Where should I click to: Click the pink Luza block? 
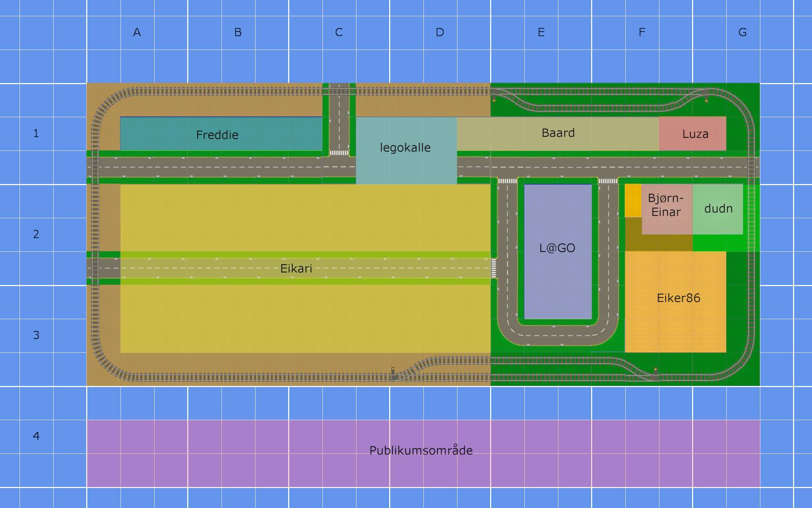(693, 134)
